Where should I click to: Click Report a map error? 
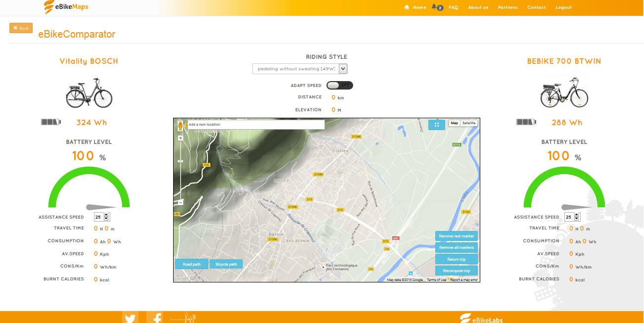tap(464, 280)
